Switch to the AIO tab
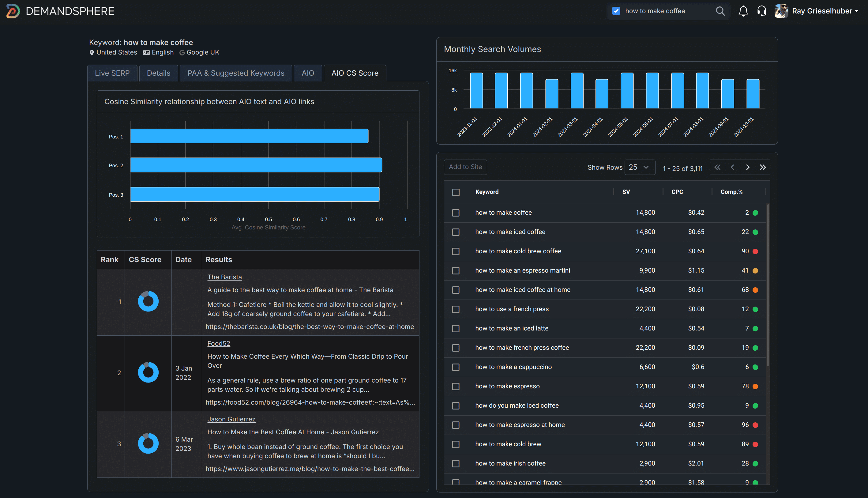Viewport: 868px width, 498px height. pyautogui.click(x=308, y=73)
